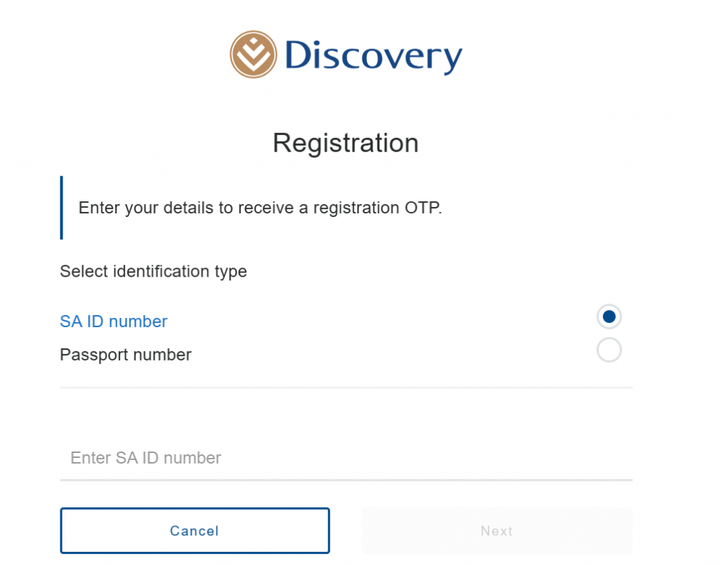Click the word "Enter" starting the instructions
Screen dimensions: 728x566
click(98, 208)
